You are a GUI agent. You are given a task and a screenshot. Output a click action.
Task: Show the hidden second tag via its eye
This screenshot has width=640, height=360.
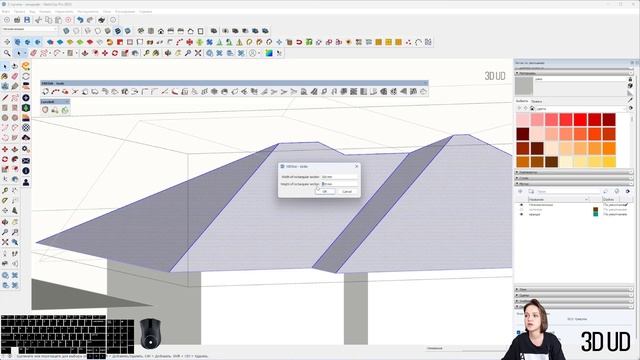click(x=521, y=209)
